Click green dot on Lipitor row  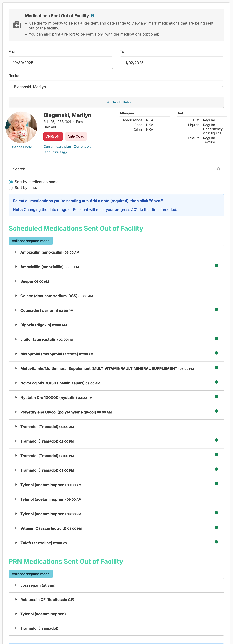tap(216, 339)
